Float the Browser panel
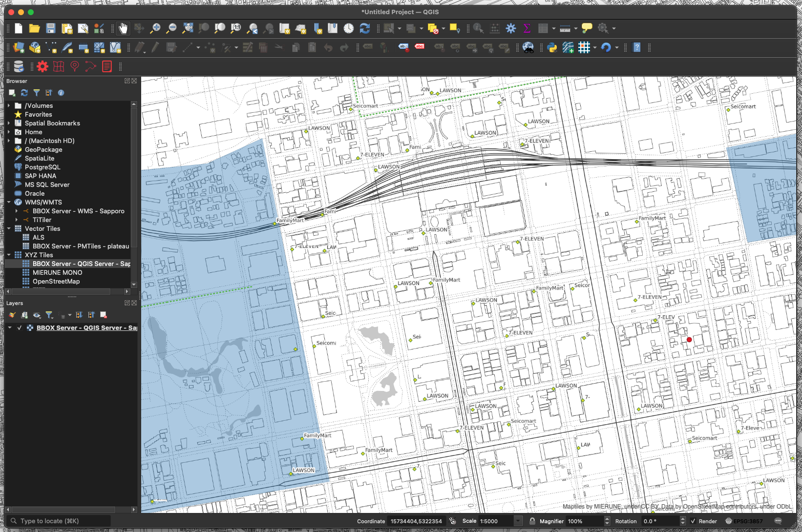This screenshot has height=532, width=802. (x=127, y=81)
